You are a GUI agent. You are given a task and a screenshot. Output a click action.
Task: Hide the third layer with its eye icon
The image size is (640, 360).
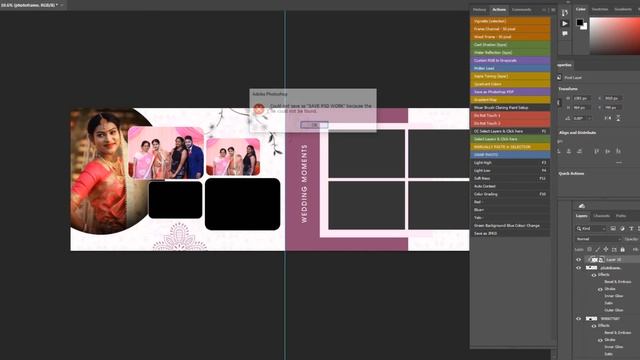578,319
